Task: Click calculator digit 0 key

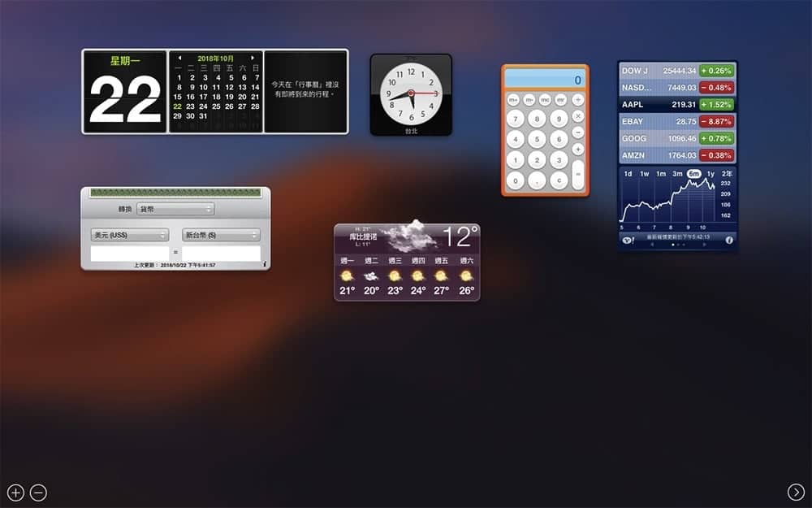Action: (x=516, y=180)
